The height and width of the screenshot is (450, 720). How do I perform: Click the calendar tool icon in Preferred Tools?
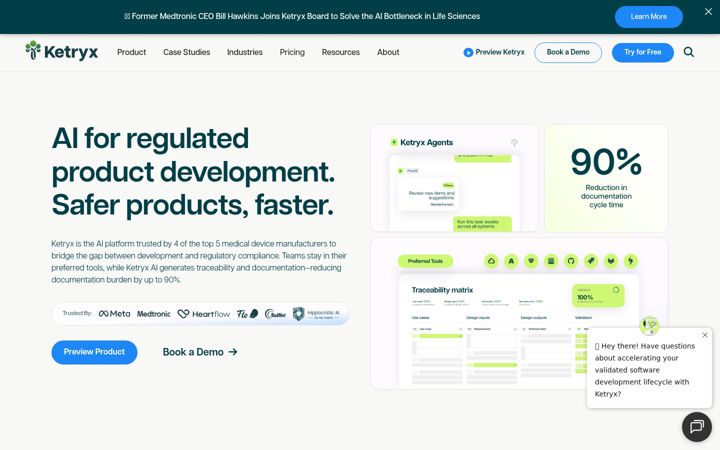(x=551, y=261)
